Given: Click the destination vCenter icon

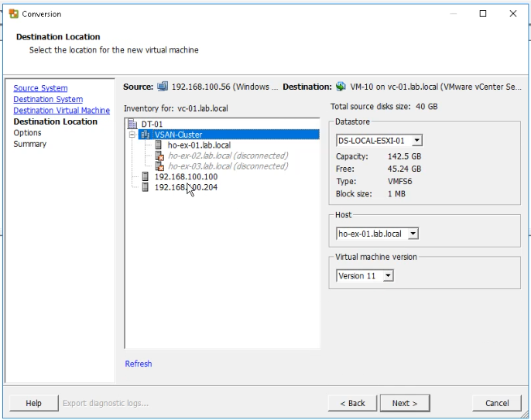Looking at the screenshot, I should (341, 87).
